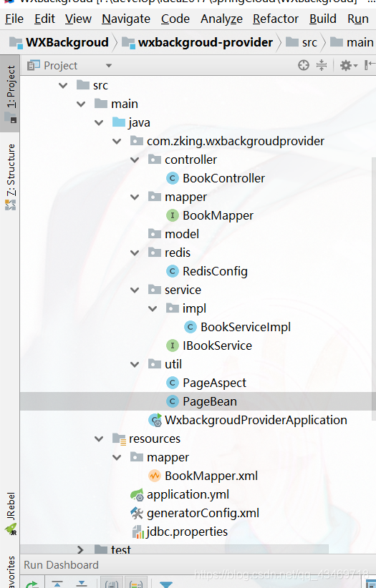
Task: Open the File menu
Action: pos(14,19)
